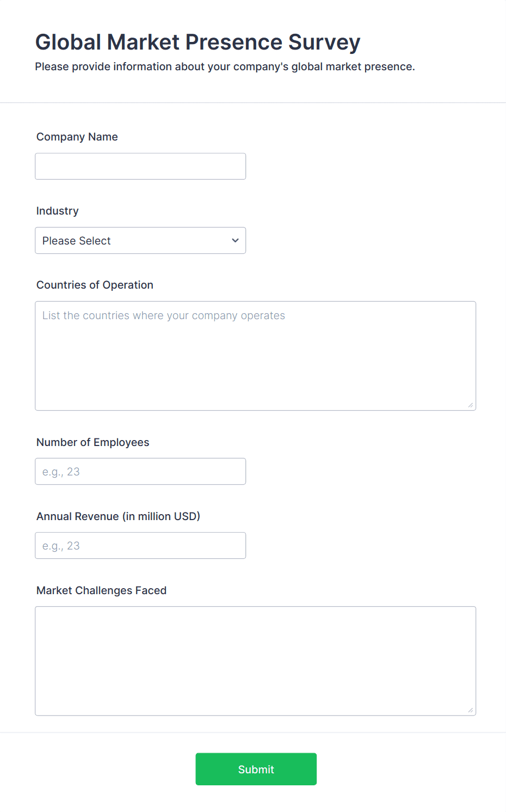Click the Global Market Presence Survey heading
This screenshot has height=812, width=506.
click(198, 42)
